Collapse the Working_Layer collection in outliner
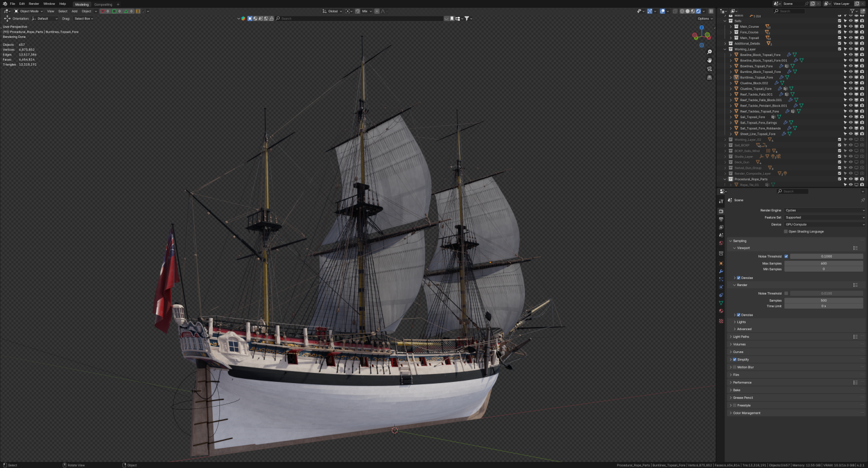868x468 pixels. point(725,49)
